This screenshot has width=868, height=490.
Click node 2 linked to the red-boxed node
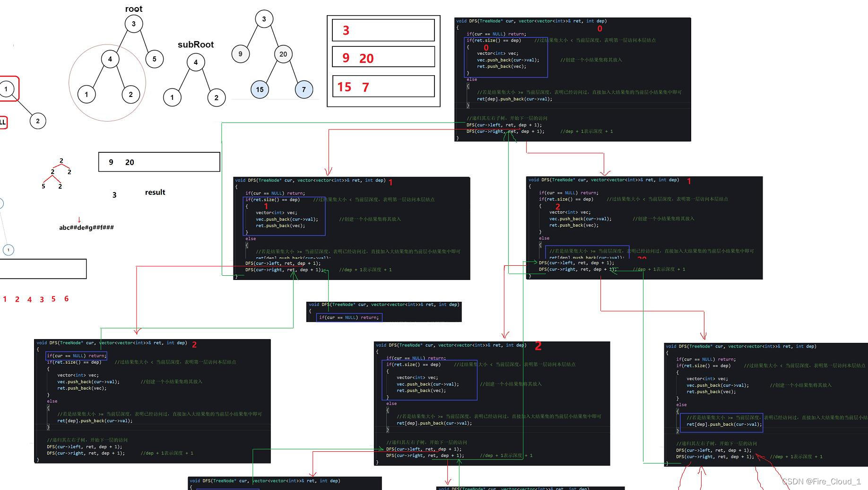[38, 121]
